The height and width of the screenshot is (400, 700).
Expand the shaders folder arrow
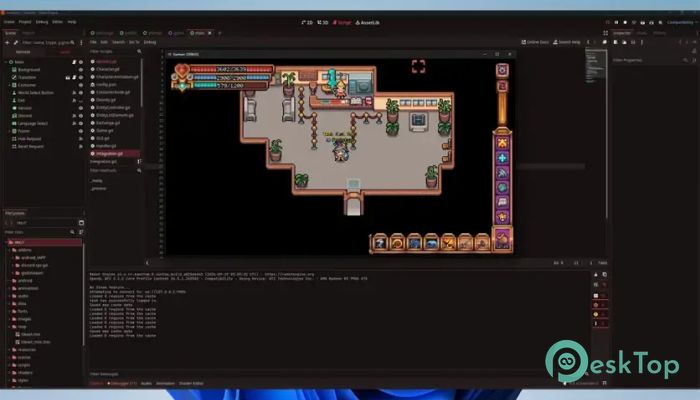10,373
